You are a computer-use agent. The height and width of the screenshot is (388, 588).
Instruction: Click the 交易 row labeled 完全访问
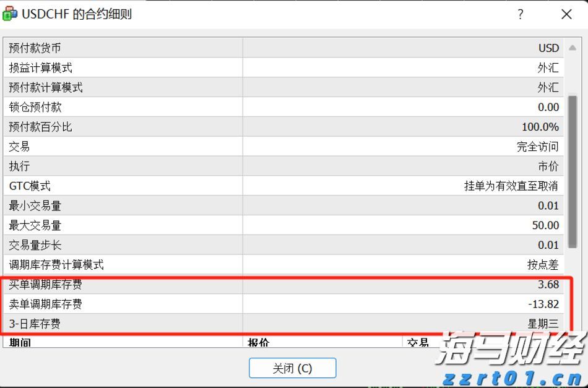pos(291,147)
